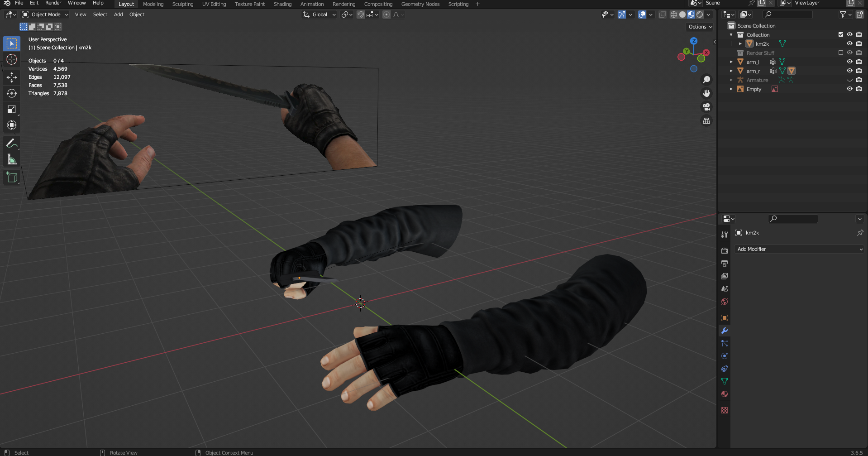Add a new collection in outliner
868x456 pixels.
tap(860, 14)
